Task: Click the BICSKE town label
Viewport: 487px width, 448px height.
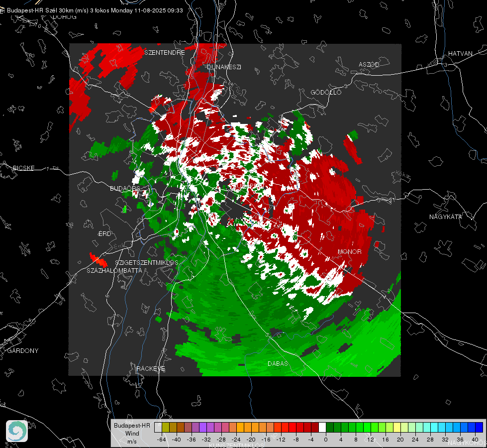Action: [x=23, y=168]
